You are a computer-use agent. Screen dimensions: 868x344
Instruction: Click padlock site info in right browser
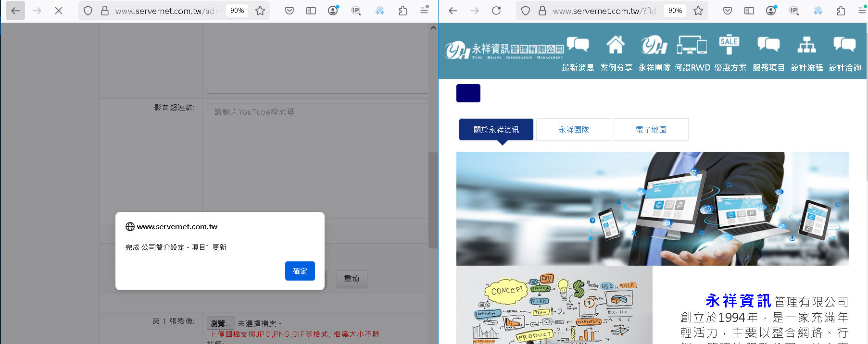(542, 11)
